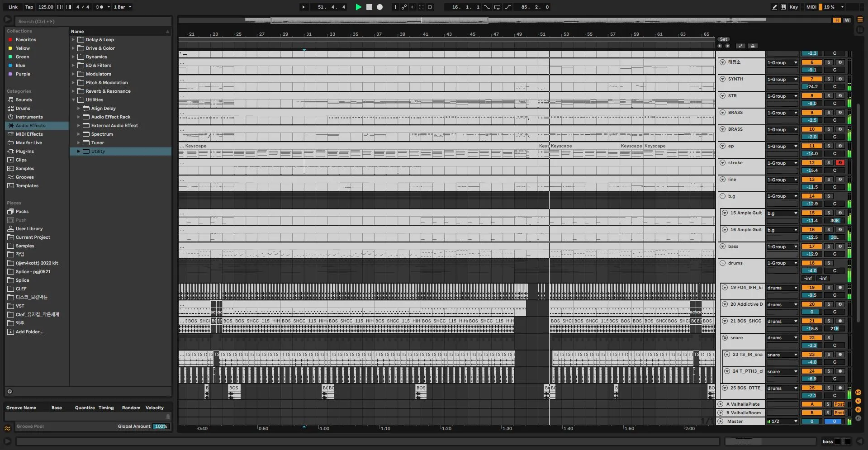Expand the Reverb & Resonance folder
This screenshot has height=450, width=868.
click(73, 91)
